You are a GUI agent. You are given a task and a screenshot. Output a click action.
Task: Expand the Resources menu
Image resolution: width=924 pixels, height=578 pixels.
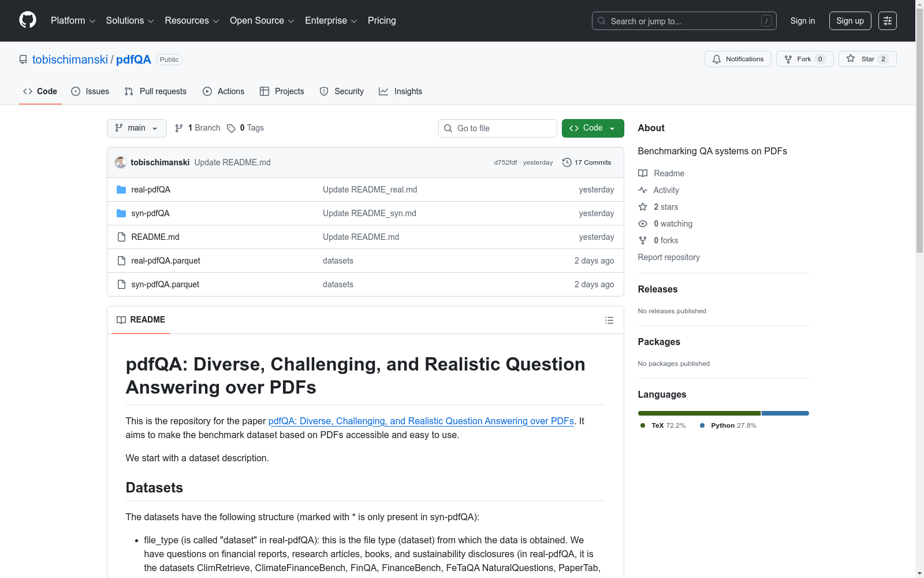pos(192,21)
